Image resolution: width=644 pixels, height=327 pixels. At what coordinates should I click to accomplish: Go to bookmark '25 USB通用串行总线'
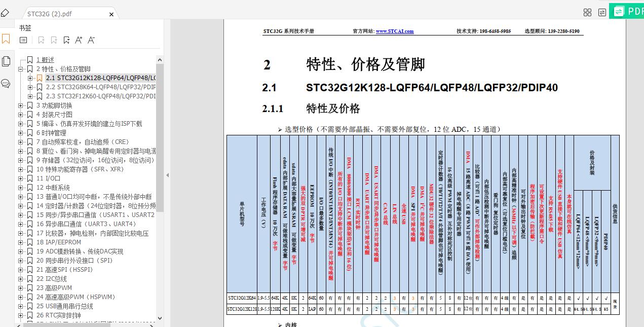tap(65, 306)
